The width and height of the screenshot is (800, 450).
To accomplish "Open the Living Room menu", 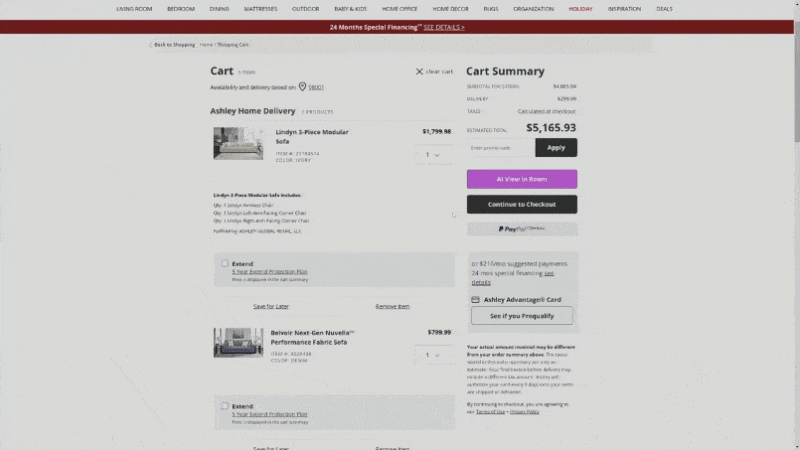I will [134, 9].
